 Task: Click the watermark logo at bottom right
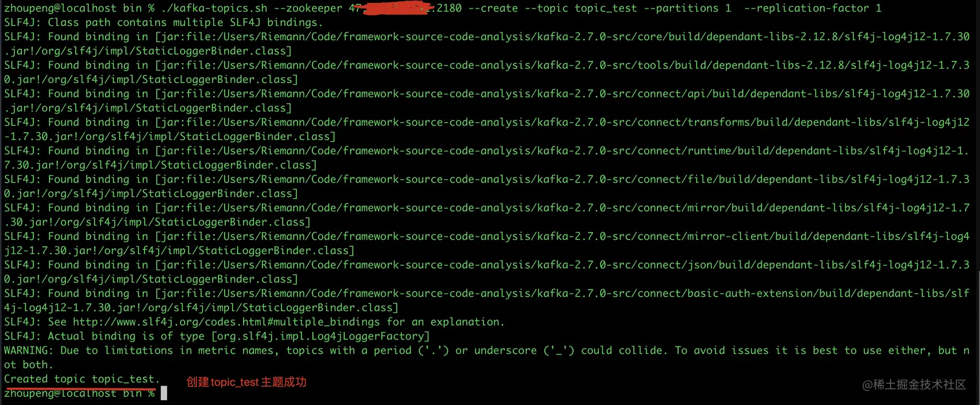point(914,384)
